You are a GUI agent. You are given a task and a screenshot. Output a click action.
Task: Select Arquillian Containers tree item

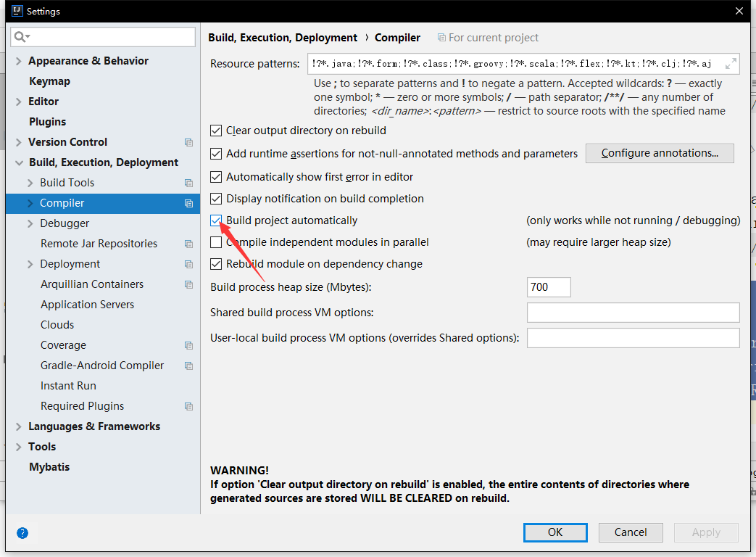pos(92,284)
